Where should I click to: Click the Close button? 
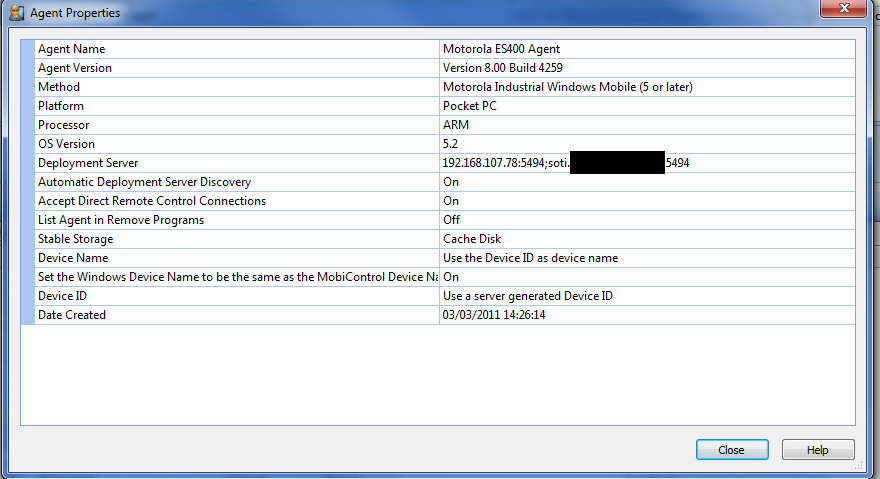click(732, 450)
